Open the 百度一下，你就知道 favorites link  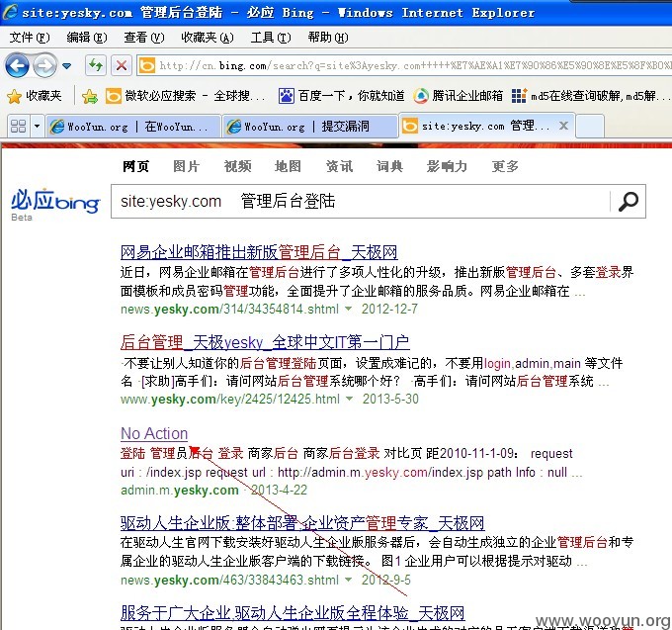click(x=341, y=96)
